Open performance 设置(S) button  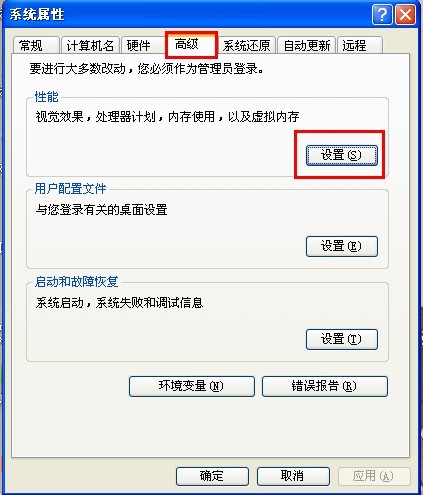342,155
